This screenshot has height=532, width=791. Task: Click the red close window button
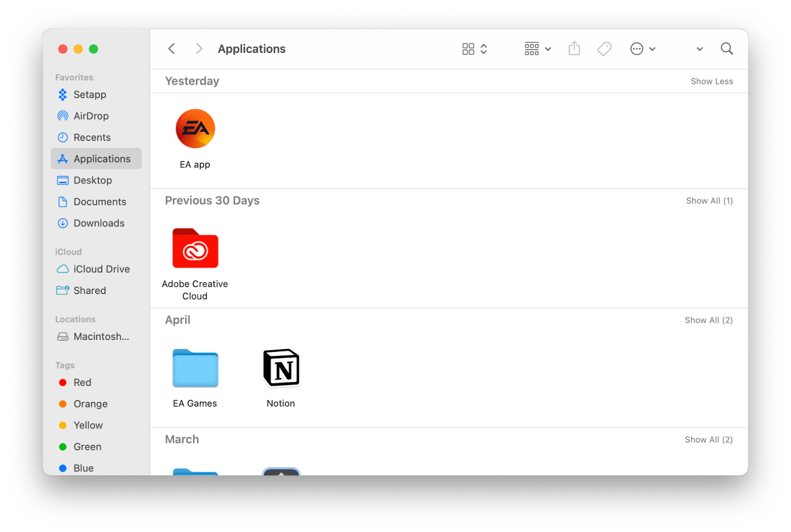pos(63,49)
